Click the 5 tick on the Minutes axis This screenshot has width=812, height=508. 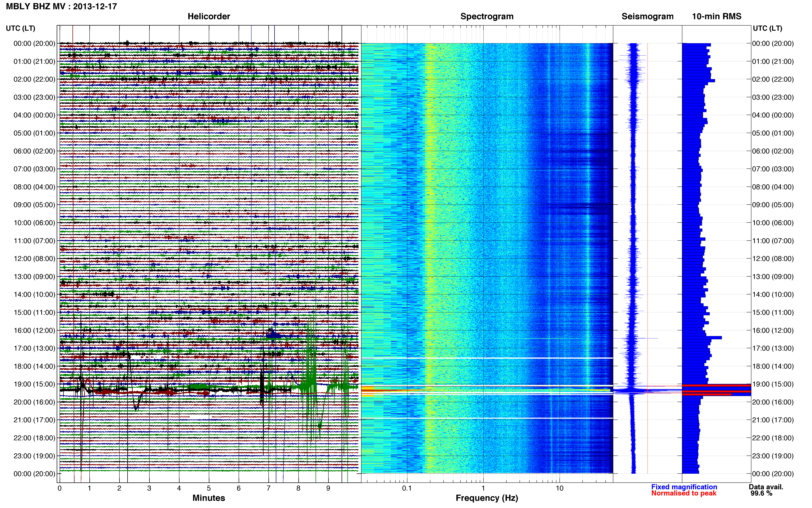point(209,488)
